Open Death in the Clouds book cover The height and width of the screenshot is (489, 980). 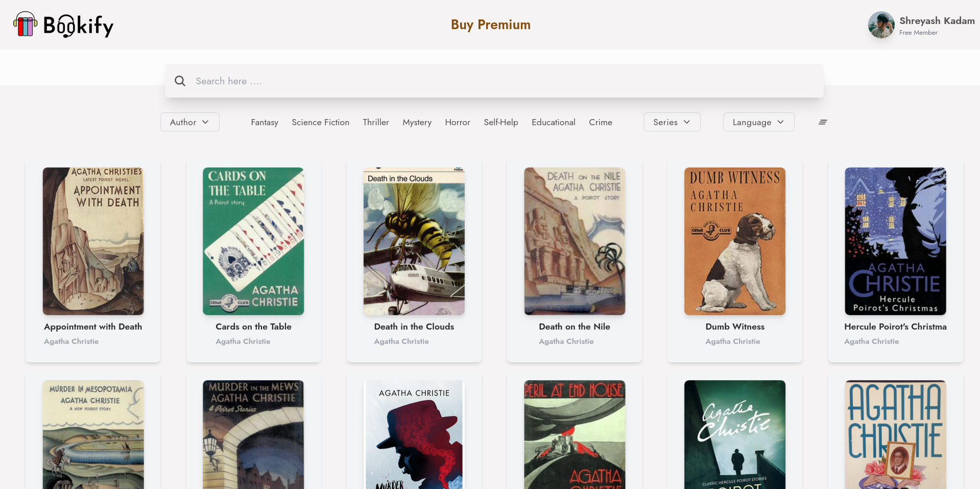(x=414, y=241)
